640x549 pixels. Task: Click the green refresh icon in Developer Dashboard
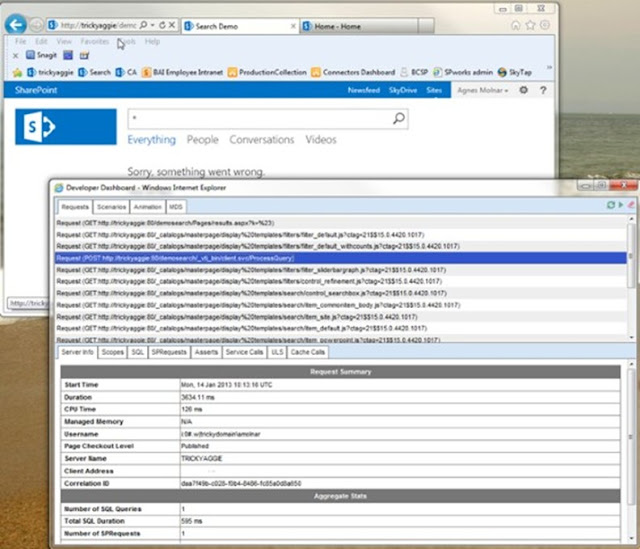tap(611, 205)
